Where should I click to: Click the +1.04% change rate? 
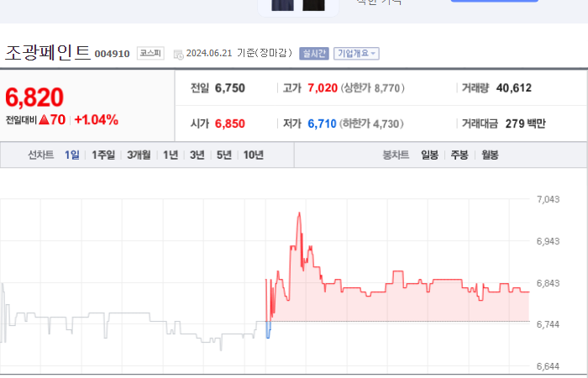point(97,119)
